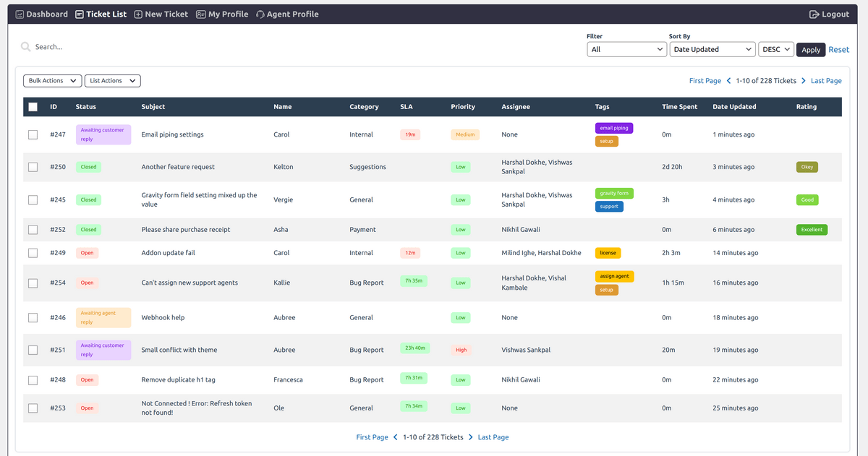Open the Sort By Date Updated dropdown
This screenshot has height=456, width=868.
point(712,50)
